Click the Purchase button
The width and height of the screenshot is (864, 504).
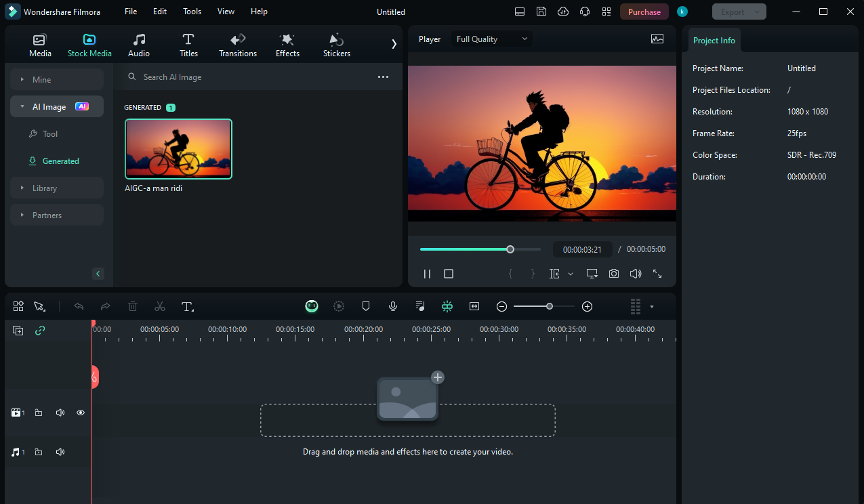click(644, 12)
